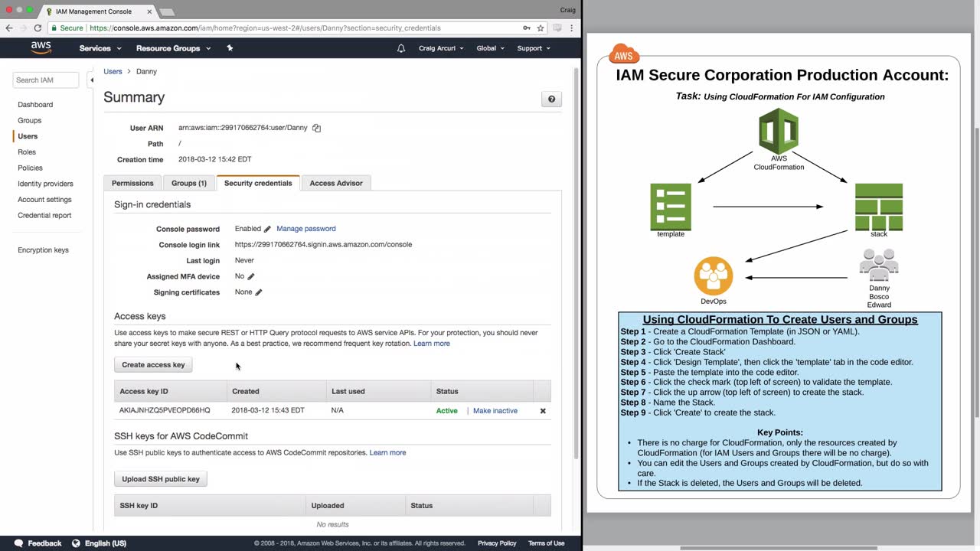The height and width of the screenshot is (551, 980).
Task: Open Dashboard in the IAM sidebar
Action: click(x=35, y=104)
